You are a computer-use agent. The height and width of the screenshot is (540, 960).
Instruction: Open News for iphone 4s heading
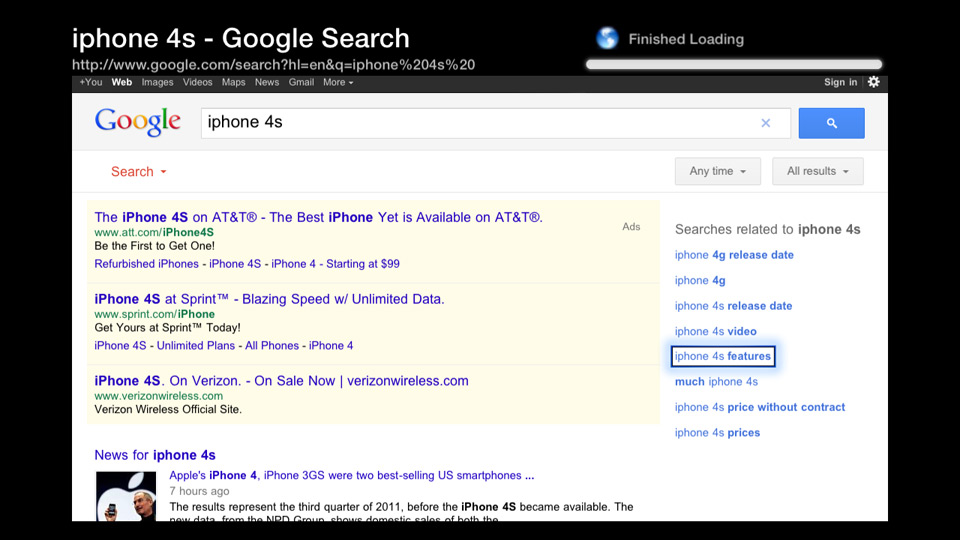(x=155, y=455)
